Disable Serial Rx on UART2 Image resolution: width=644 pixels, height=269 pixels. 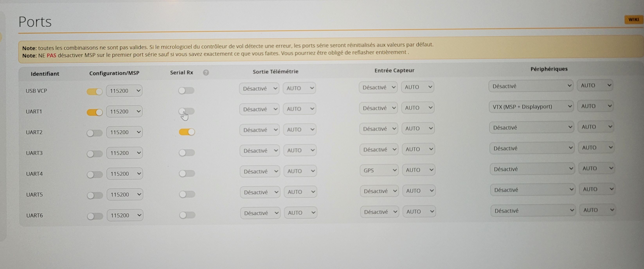[187, 132]
